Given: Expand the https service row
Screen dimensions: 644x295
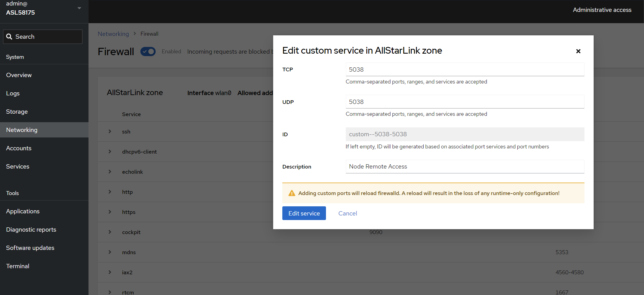Looking at the screenshot, I should coord(110,212).
